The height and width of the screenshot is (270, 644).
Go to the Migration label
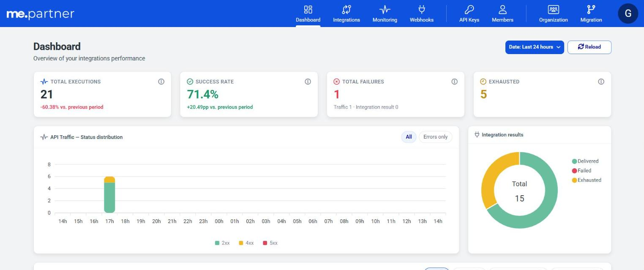591,20
